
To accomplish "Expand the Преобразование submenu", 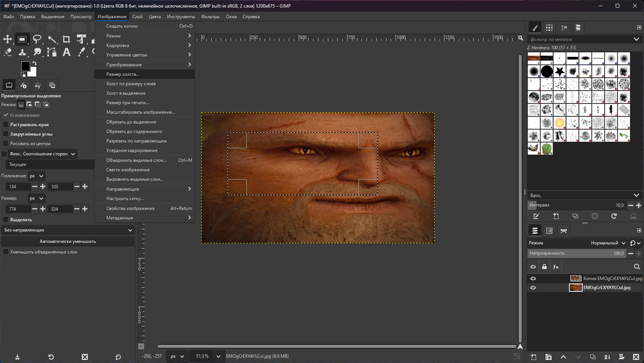I will click(x=144, y=64).
